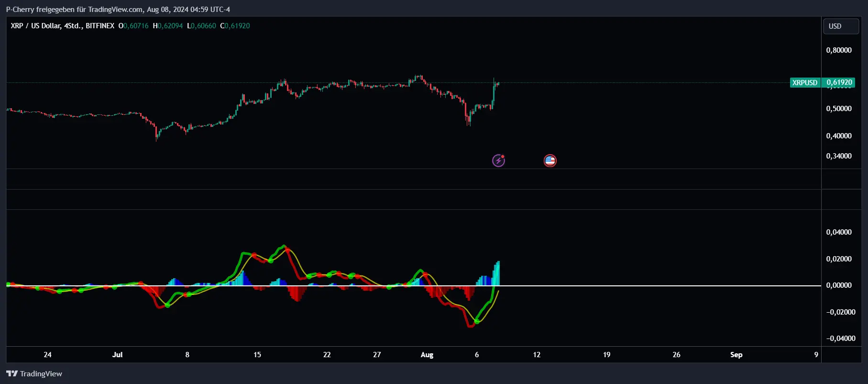This screenshot has height=384, width=868.
Task: Click the Aug label on time axis
Action: click(x=427, y=355)
